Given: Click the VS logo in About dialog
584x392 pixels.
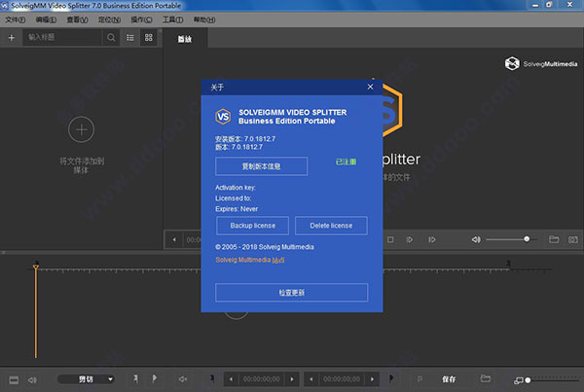Looking at the screenshot, I should (223, 117).
